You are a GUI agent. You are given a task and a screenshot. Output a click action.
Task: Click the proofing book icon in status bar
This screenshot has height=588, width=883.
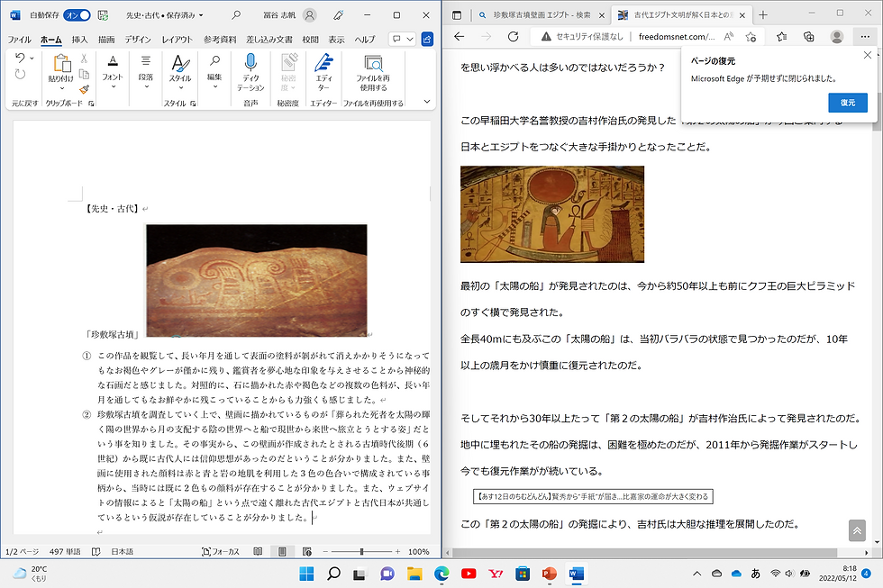[x=96, y=551]
